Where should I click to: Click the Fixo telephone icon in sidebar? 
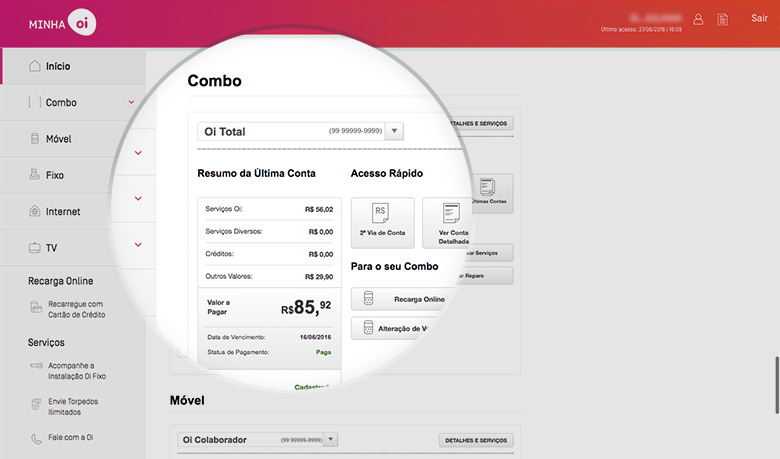34,175
